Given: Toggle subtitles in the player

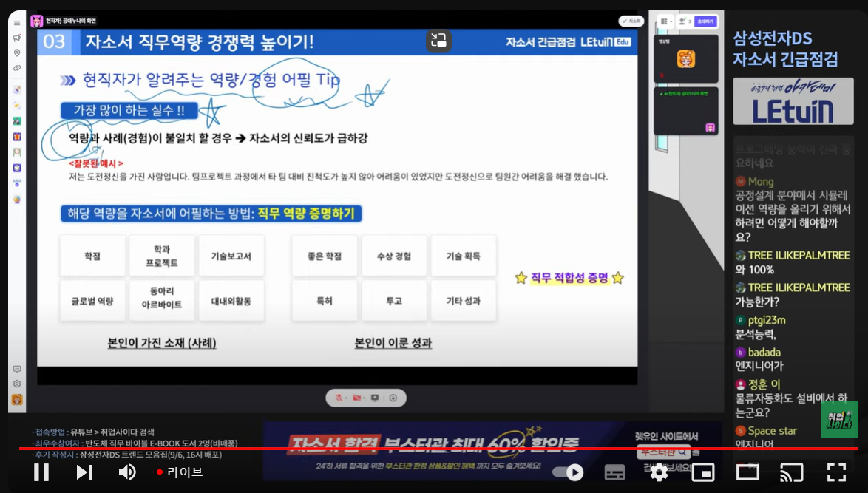Looking at the screenshot, I should coord(615,472).
